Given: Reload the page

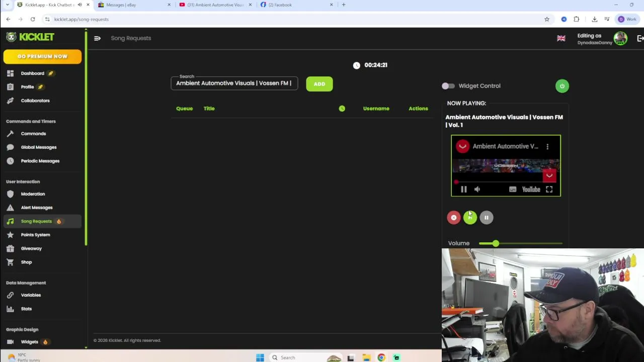Looking at the screenshot, I should (33, 19).
